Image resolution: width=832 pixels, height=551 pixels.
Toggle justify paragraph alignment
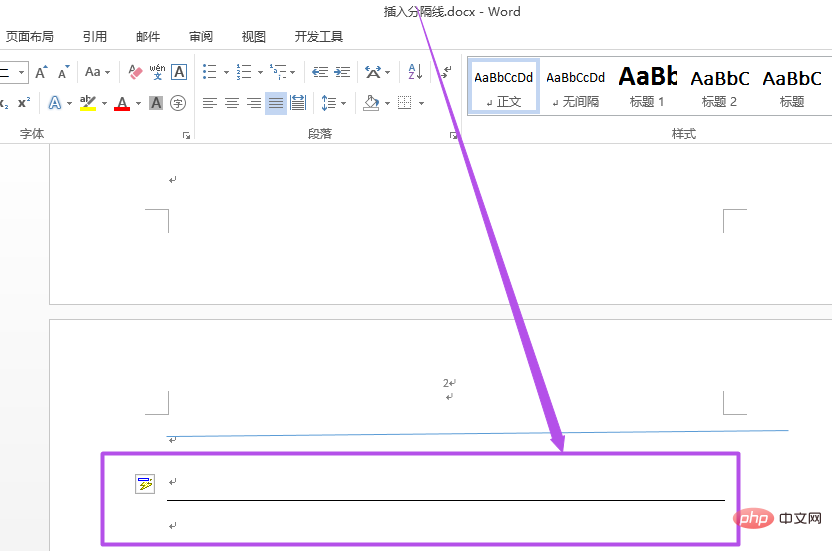point(276,102)
